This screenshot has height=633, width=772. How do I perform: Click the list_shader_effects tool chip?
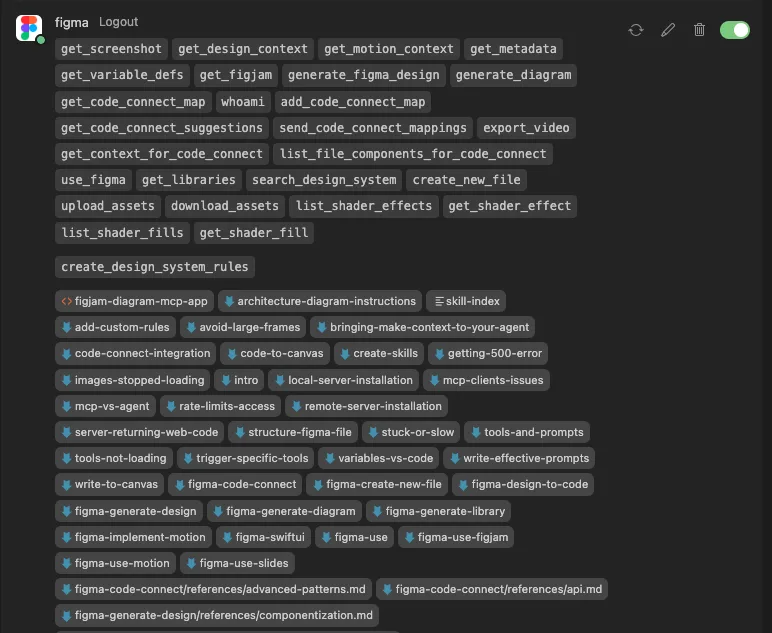(x=363, y=206)
